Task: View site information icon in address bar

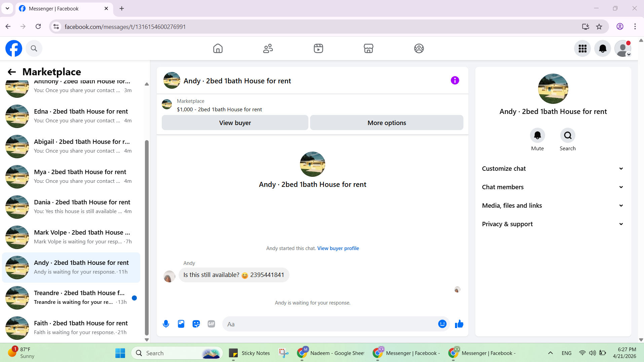Action: click(56, 27)
